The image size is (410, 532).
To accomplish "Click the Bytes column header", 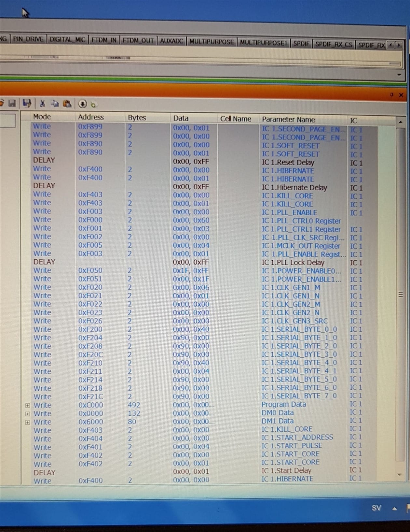I will [137, 118].
